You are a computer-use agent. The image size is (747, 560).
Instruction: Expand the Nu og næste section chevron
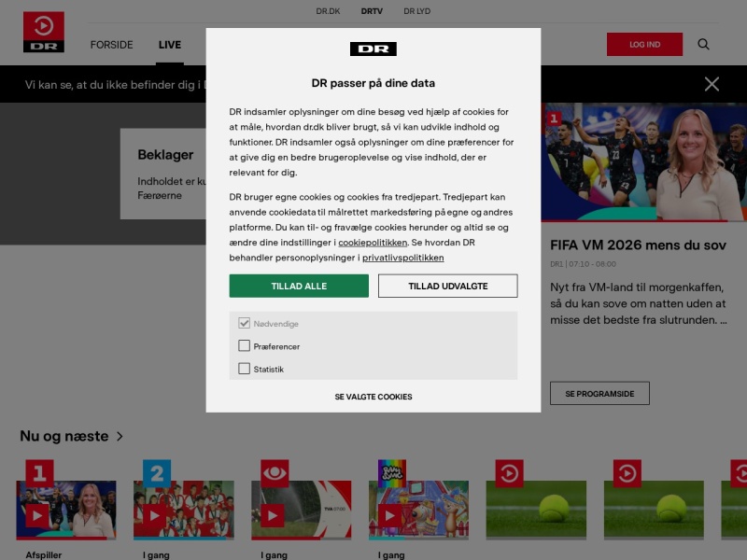(120, 436)
